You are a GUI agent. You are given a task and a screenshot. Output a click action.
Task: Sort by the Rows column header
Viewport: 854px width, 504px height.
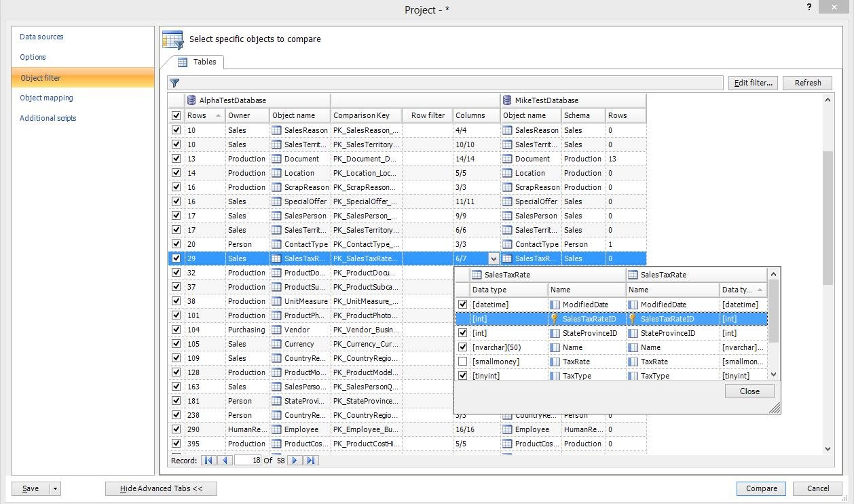coord(205,115)
